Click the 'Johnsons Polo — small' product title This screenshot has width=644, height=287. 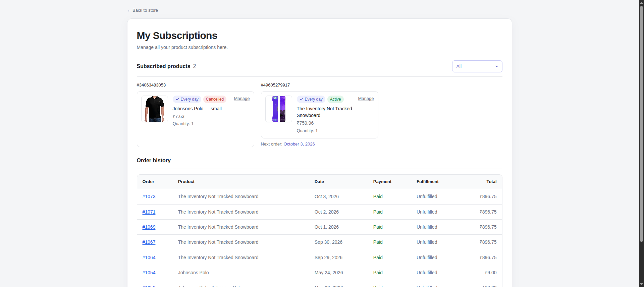(197, 109)
